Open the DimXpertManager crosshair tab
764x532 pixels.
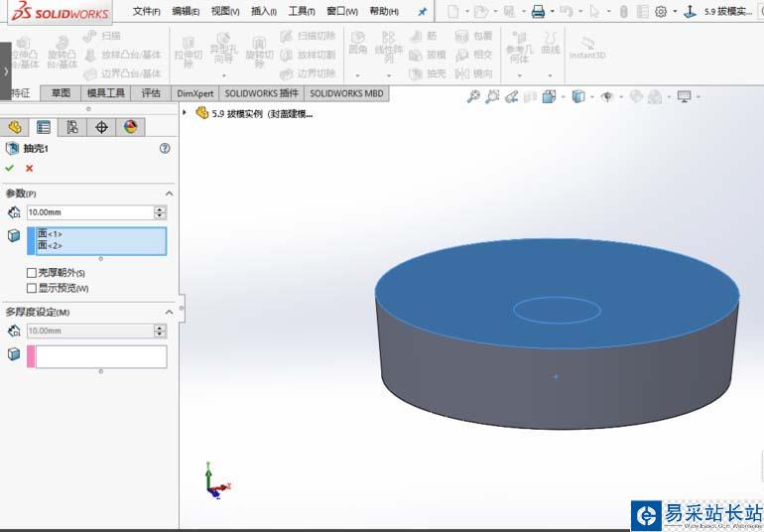[101, 127]
